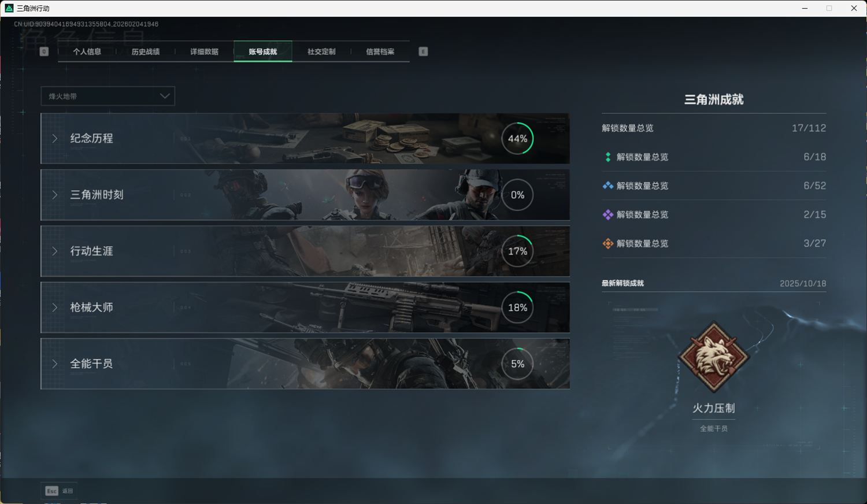Expand the 行动生涯 achievement category
The height and width of the screenshot is (504, 867).
pos(91,251)
